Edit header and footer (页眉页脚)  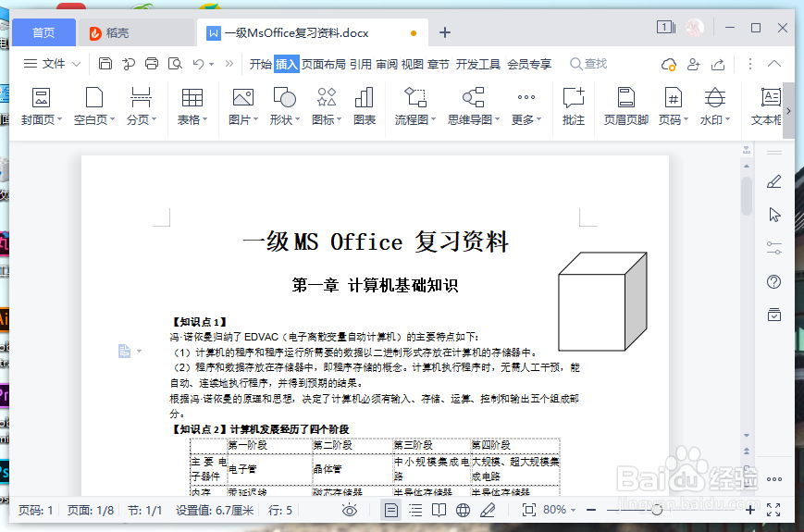626,106
